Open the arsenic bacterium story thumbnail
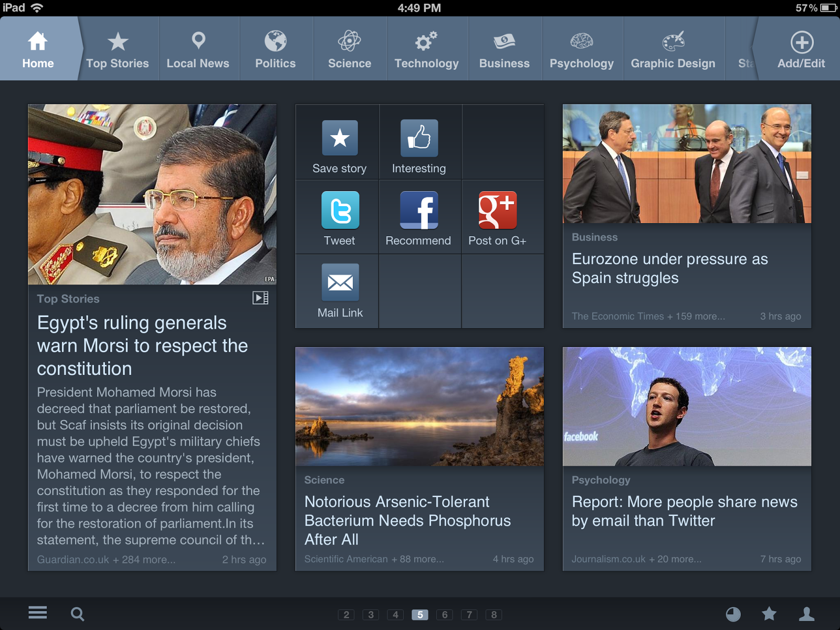 tap(419, 407)
